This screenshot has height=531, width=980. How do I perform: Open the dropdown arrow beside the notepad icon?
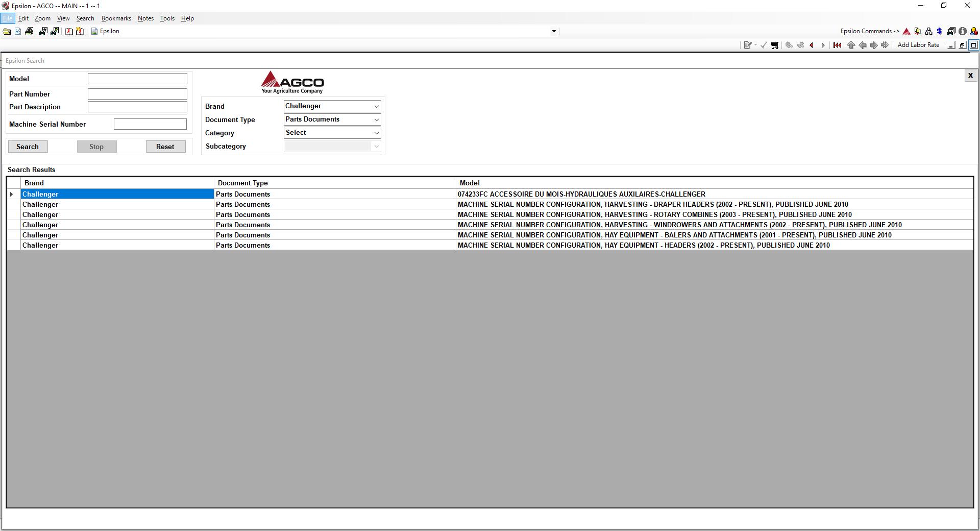click(x=755, y=45)
